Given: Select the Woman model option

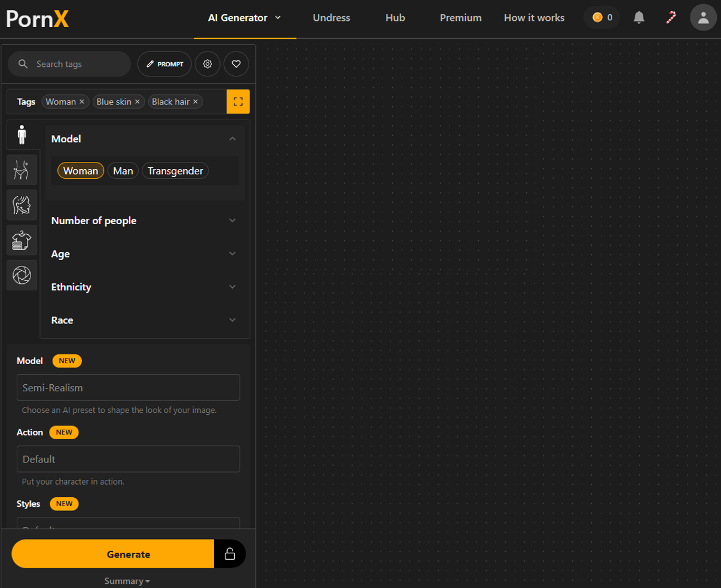Looking at the screenshot, I should (x=81, y=171).
